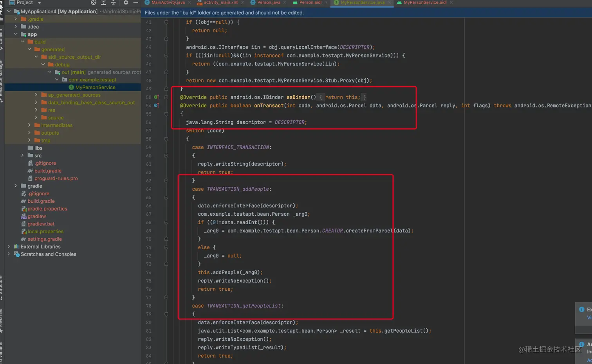592x364 pixels.
Task: Click the override gutter icon on line 54
Action: coord(156,106)
